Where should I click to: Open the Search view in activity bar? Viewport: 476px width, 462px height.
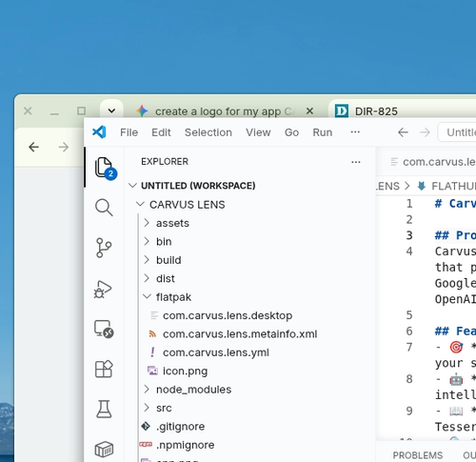104,208
